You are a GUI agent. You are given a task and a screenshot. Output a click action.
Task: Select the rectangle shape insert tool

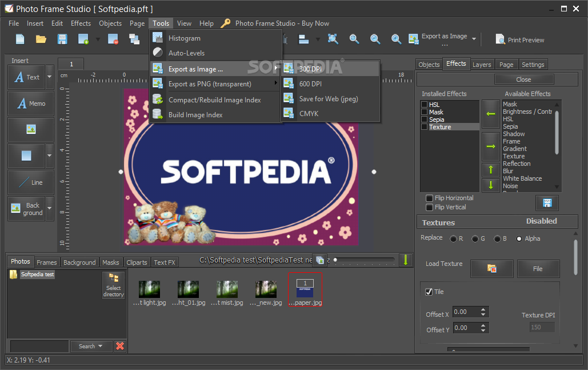[26, 156]
